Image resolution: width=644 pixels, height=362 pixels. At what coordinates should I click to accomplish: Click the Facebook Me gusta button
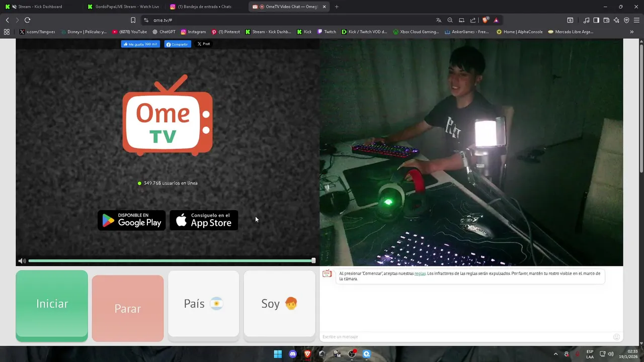click(x=140, y=44)
